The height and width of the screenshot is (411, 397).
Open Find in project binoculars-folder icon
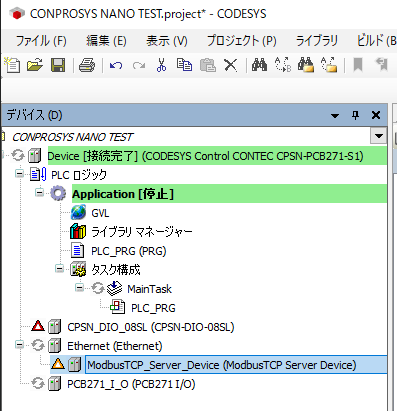tap(306, 65)
